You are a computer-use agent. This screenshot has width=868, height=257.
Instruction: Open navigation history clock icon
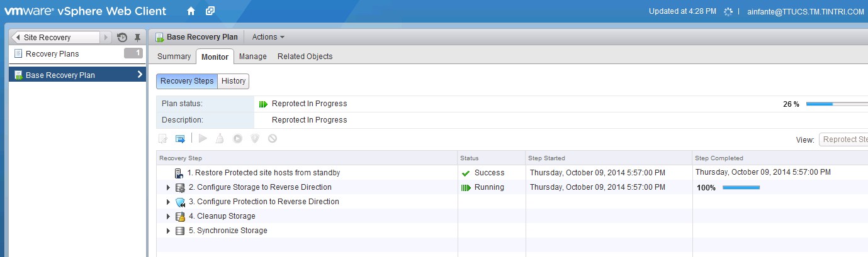click(x=123, y=38)
